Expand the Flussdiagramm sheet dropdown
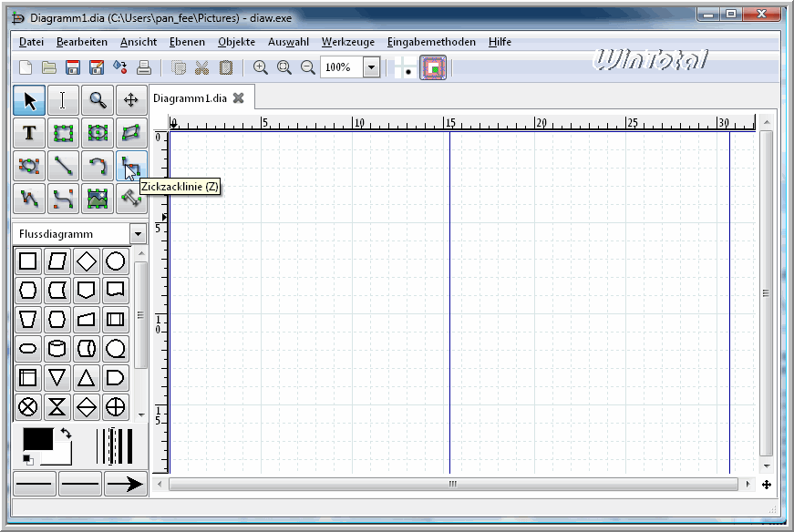Image resolution: width=794 pixels, height=532 pixels. (138, 234)
